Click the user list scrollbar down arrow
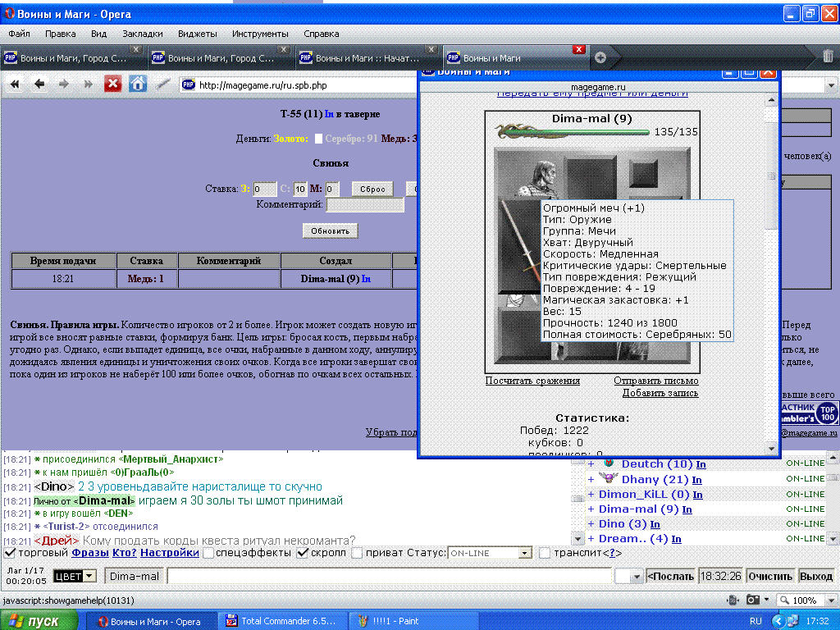Image resolution: width=840 pixels, height=630 pixels. [833, 538]
